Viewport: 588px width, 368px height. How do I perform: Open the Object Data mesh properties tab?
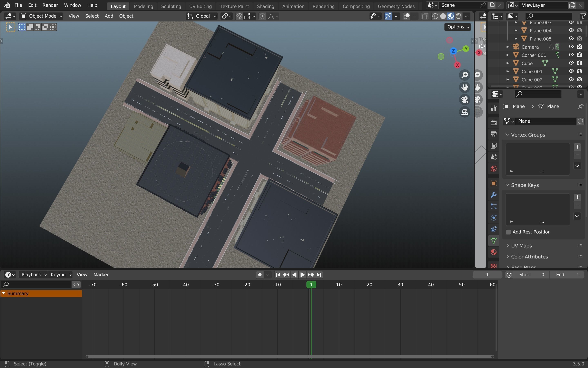click(493, 240)
